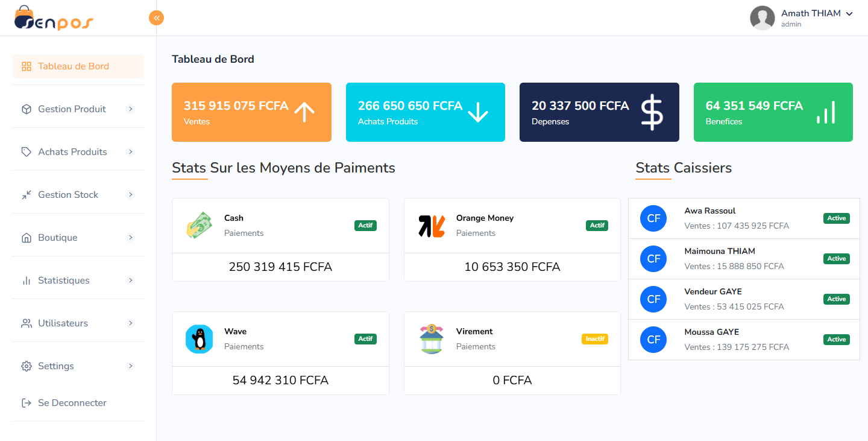The height and width of the screenshot is (441, 868).
Task: Collapse the sidebar with the orange arrow button
Action: tap(156, 18)
